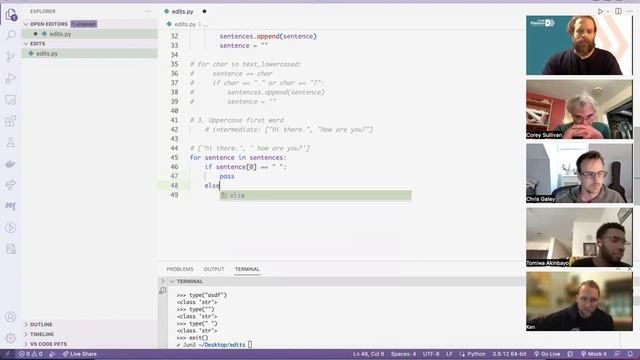The image size is (640, 360).
Task: Open the Testing flask icon
Action: [11, 142]
